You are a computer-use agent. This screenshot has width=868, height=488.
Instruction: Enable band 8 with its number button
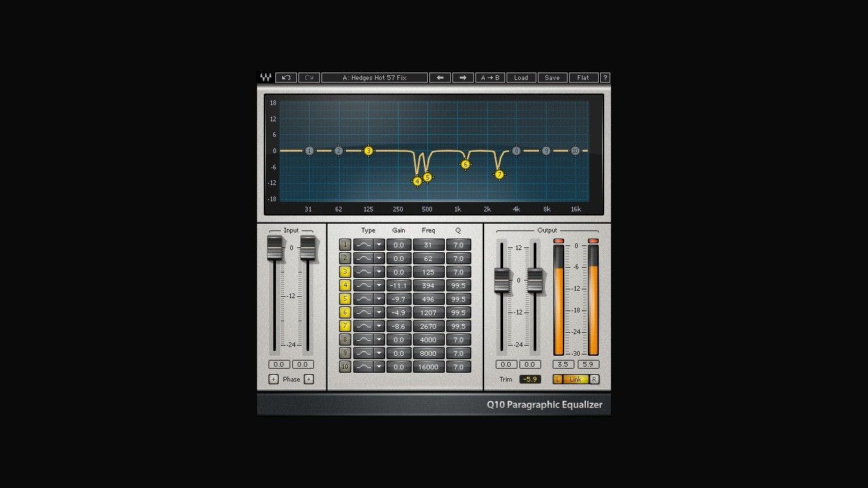[x=344, y=340]
